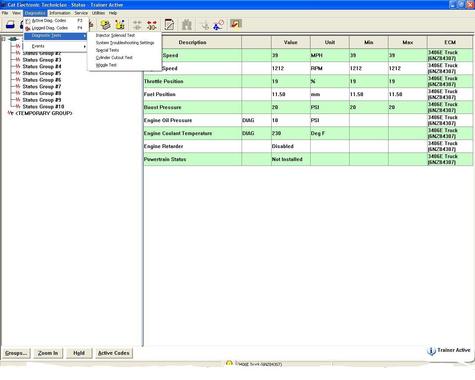Open the Help menu

pos(113,13)
